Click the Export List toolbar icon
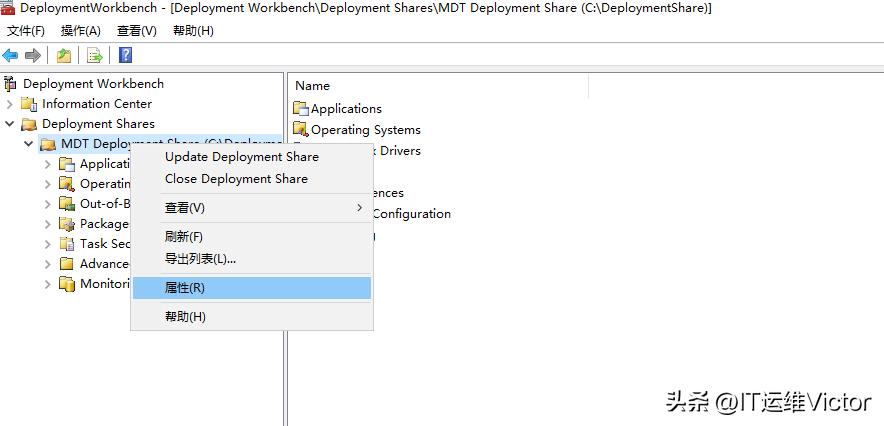This screenshot has height=426, width=884. (x=95, y=55)
